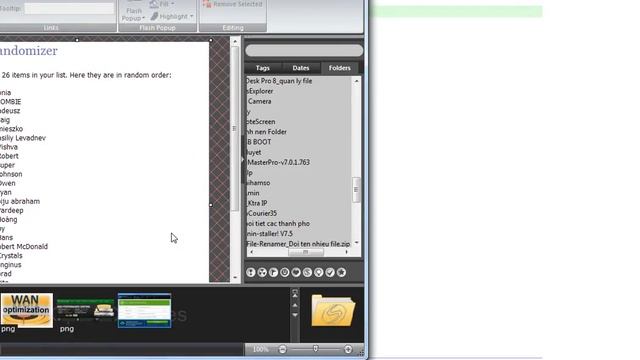The width and height of the screenshot is (640, 360).
Task: Click the zoom in plus button
Action: click(348, 349)
